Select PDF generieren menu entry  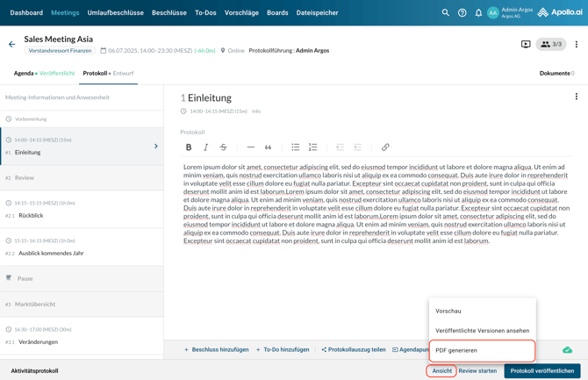click(x=482, y=350)
